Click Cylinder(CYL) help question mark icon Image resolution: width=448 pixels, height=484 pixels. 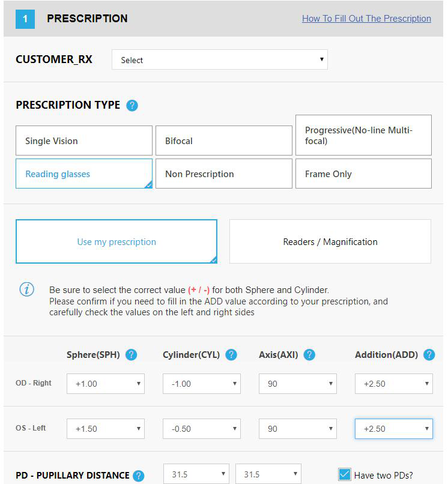pos(231,355)
